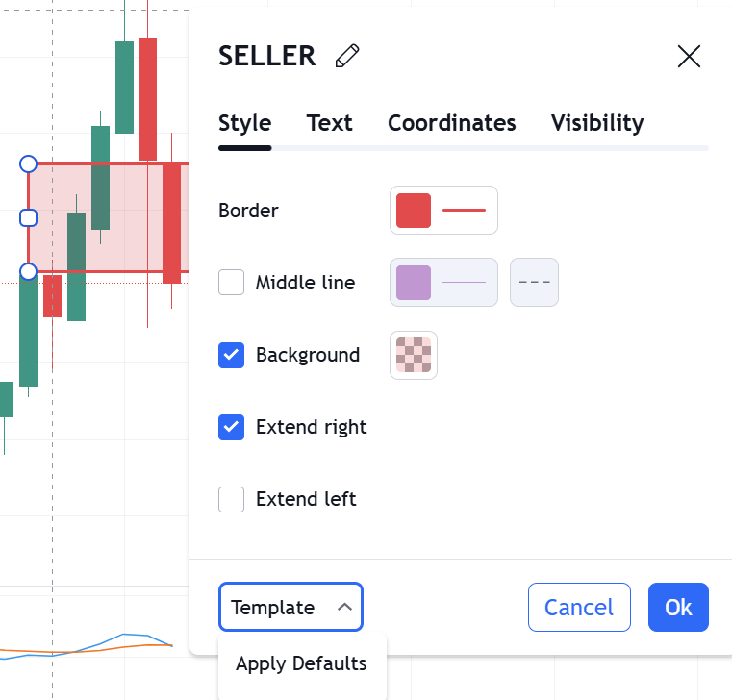Image resolution: width=732 pixels, height=700 pixels.
Task: Select the top-left rectangle anchor handle
Action: (x=29, y=163)
